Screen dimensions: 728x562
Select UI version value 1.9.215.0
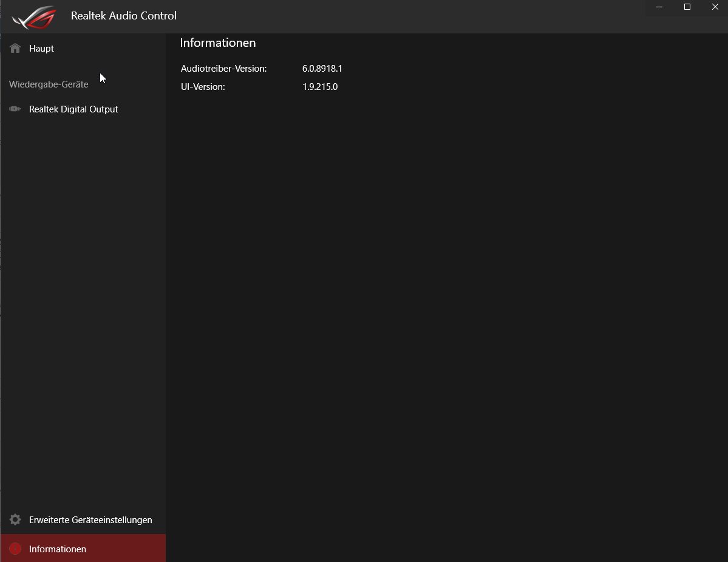320,87
